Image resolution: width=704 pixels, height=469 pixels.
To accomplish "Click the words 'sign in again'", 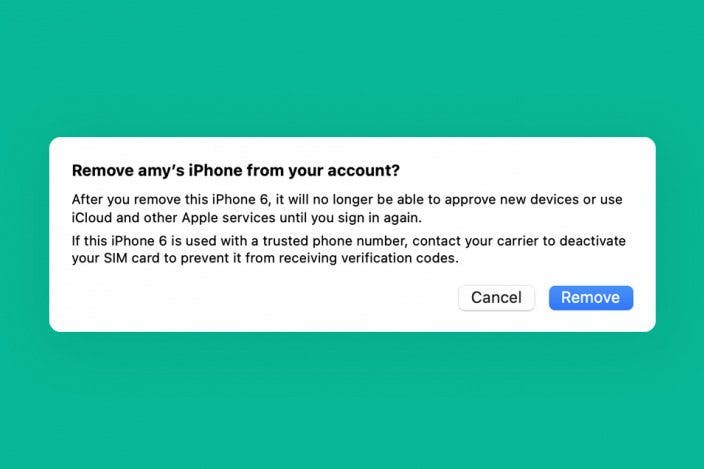I will point(385,218).
